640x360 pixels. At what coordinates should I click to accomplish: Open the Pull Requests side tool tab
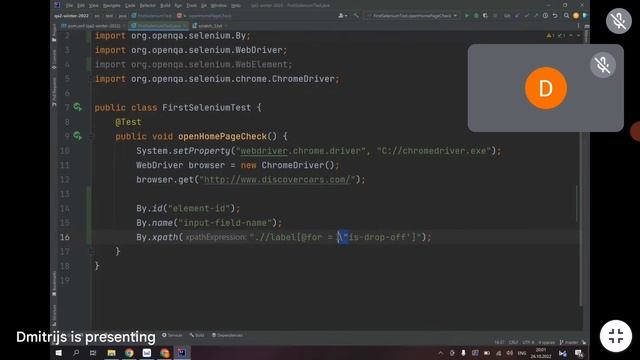(54, 91)
